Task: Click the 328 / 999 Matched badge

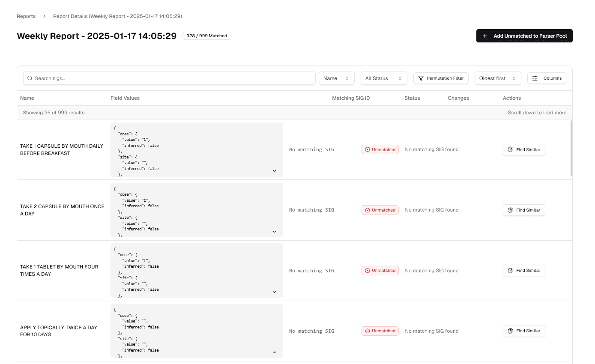Action: tap(206, 36)
